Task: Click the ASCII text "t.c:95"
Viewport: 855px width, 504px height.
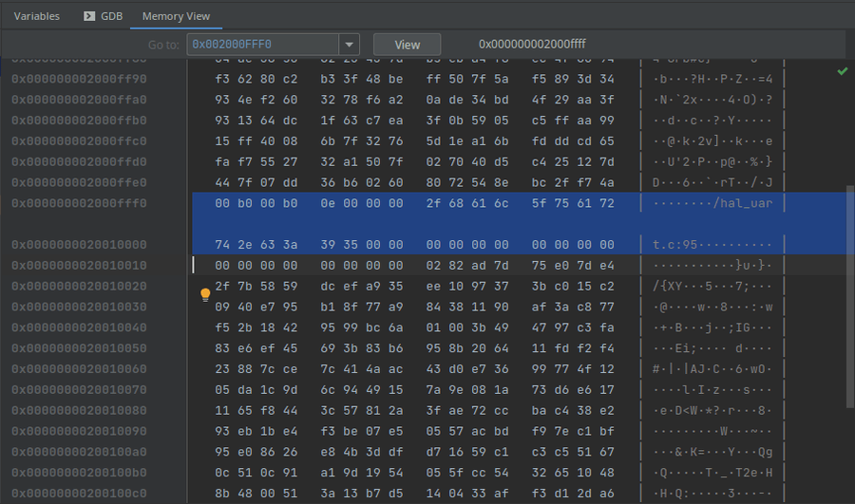Action: click(x=675, y=244)
